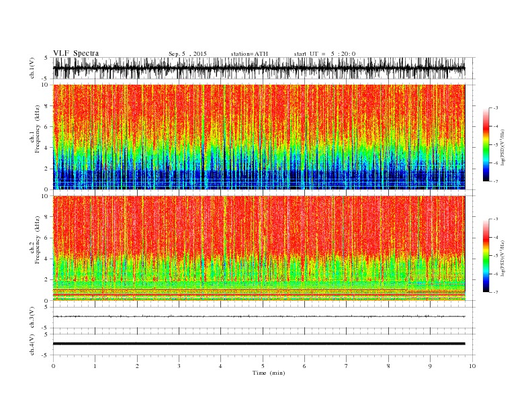Image resolution: width=532 pixels, height=411 pixels.
Task: Click the ch.2 spectrogram color scale bar
Action: coord(486,256)
